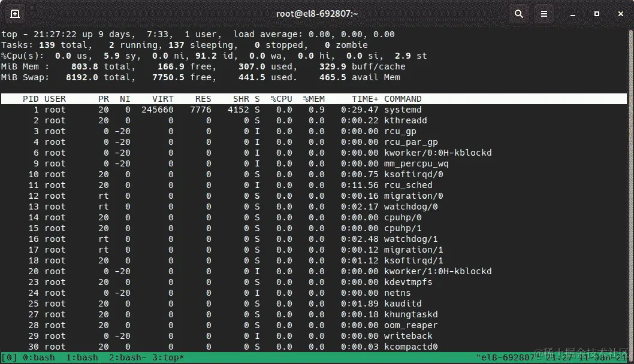Click the cpuhp/1 process name
634x364 pixels.
(403, 228)
